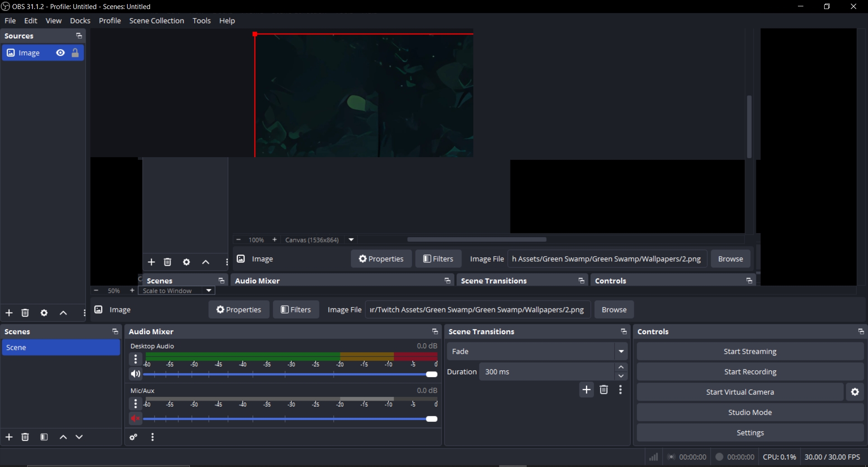The height and width of the screenshot is (467, 868).
Task: Add a new source with plus icon
Action: pyautogui.click(x=9, y=313)
